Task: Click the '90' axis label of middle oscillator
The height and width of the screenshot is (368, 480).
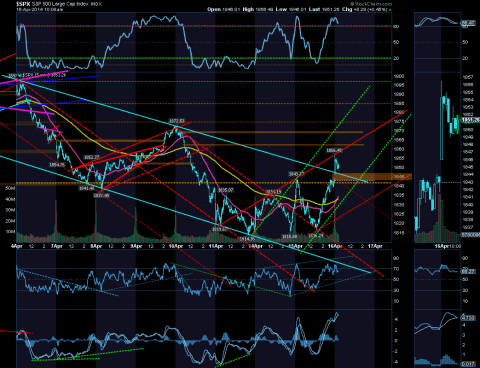Action: pos(396,258)
